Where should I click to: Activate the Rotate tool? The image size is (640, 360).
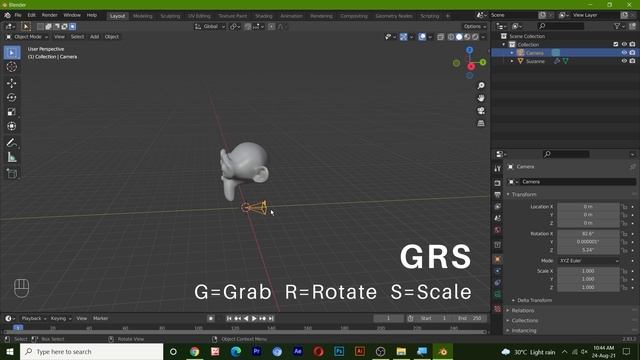click(11, 98)
